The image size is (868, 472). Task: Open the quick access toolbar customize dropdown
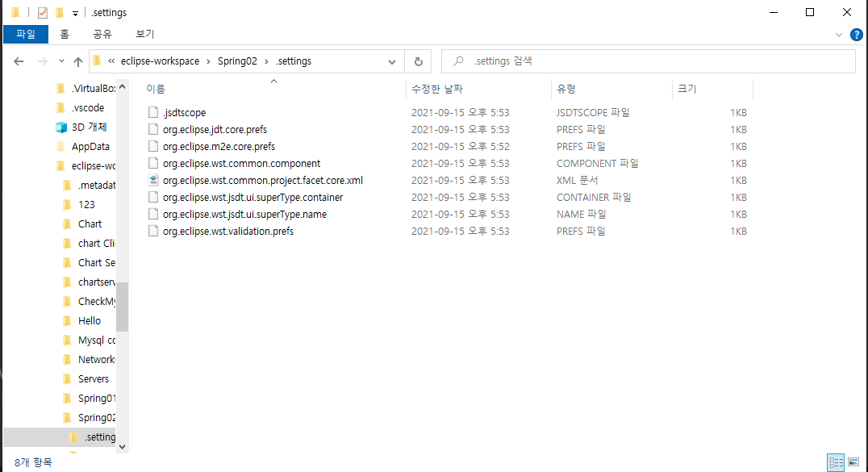pyautogui.click(x=75, y=13)
